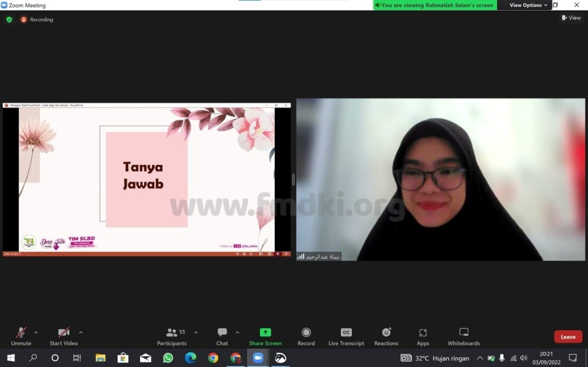Open the Reactions menu
Screen dimensions: 588x367
pos(386,336)
